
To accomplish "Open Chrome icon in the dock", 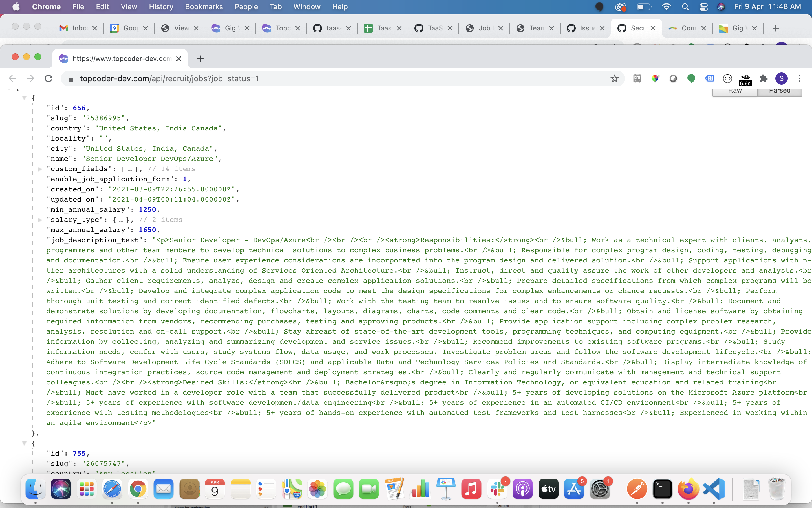I will (x=138, y=489).
